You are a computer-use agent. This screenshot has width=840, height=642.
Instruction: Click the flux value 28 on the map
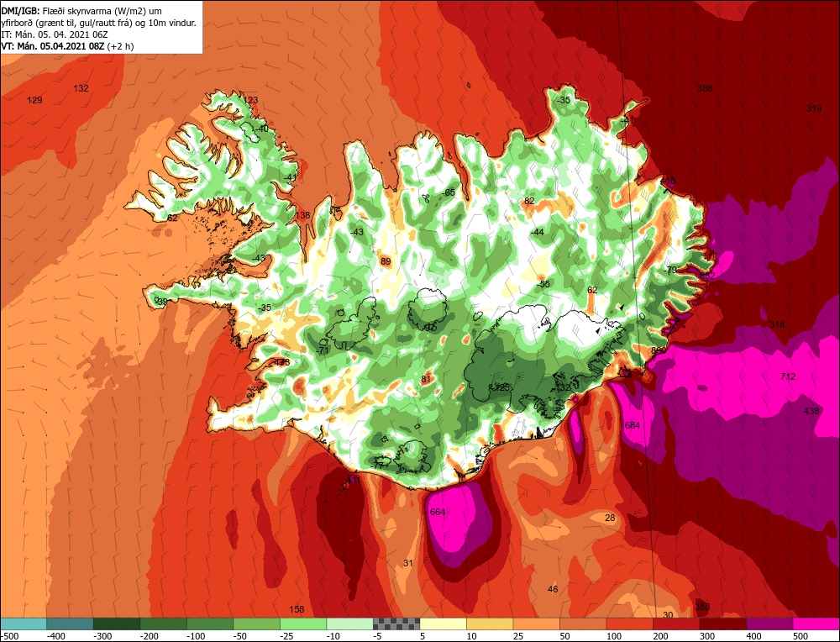tap(610, 518)
